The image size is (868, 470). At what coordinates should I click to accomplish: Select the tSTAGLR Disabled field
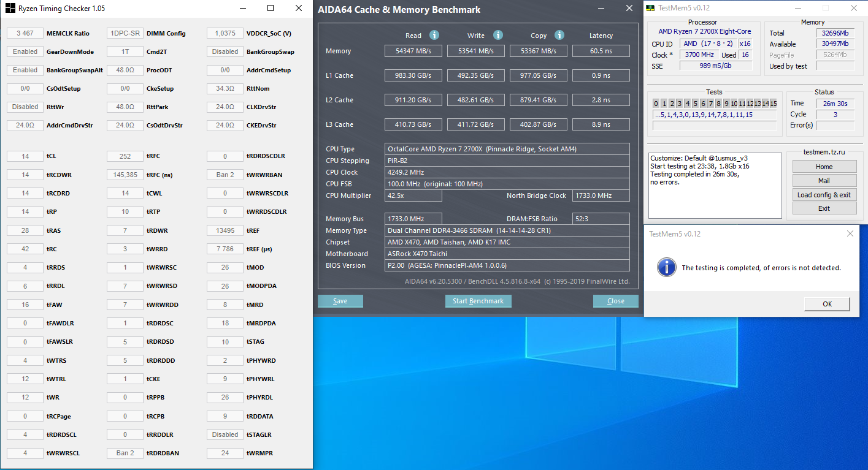225,434
